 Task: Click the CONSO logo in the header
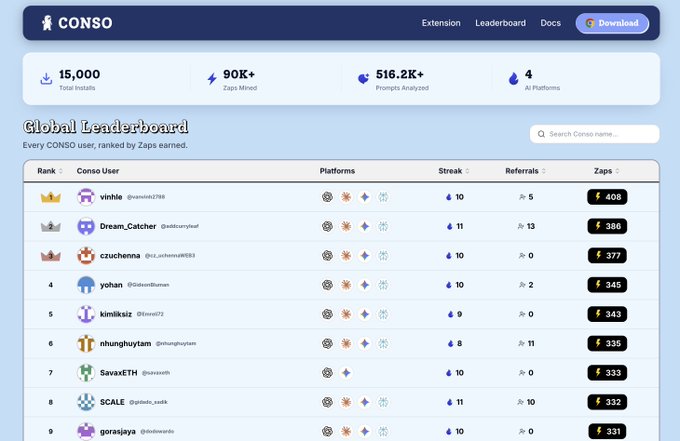click(77, 23)
